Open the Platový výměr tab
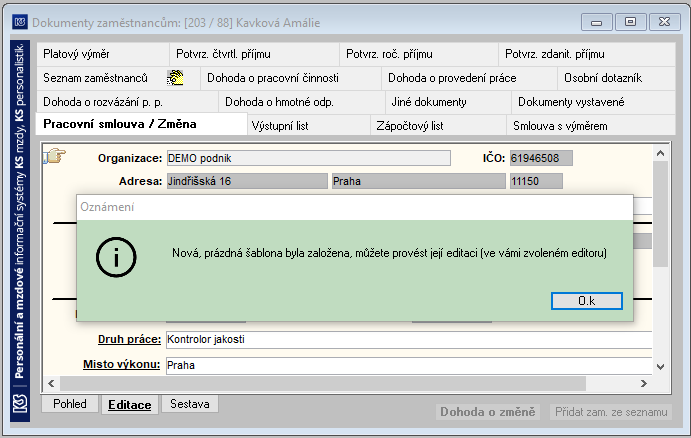691x438 pixels. pos(103,54)
